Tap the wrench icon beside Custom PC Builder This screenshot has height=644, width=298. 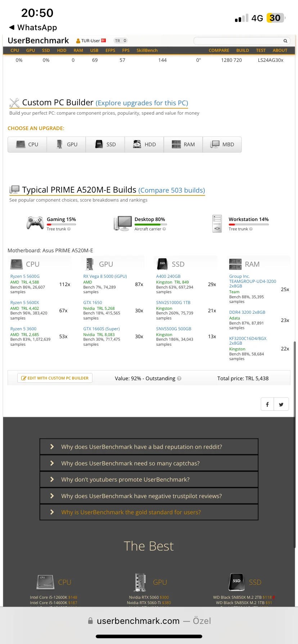click(x=14, y=103)
